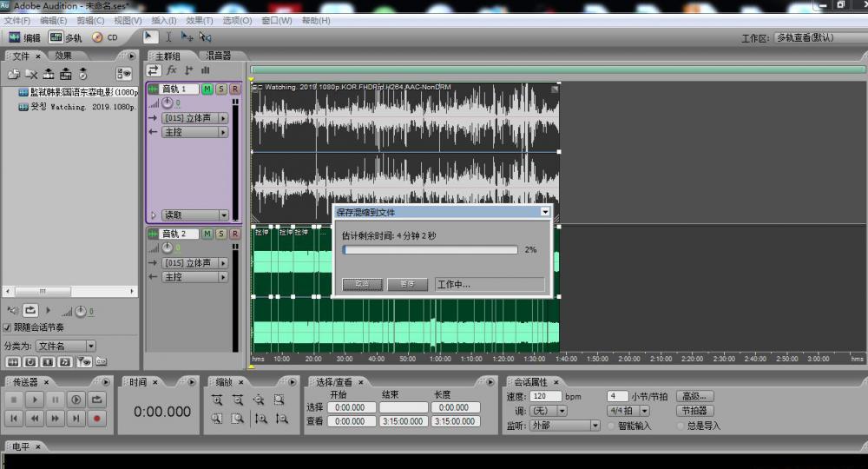
Task: Open Track 1 读取 automation mode dropdown
Action: coord(194,215)
